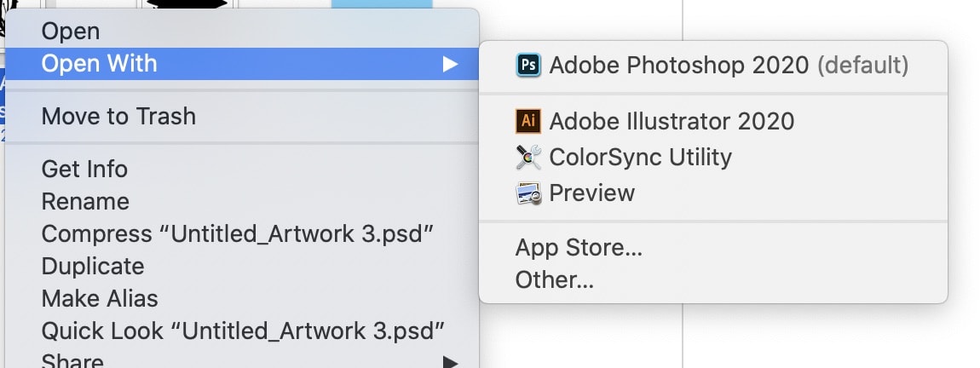
Task: Choose Rename from the menu
Action: [x=242, y=201]
